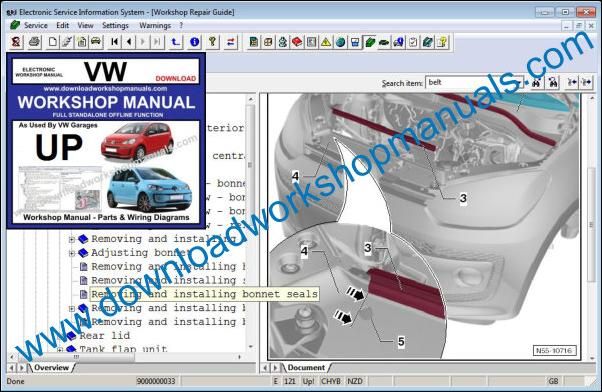Viewport: 602px width, 392px height.
Task: Click the yellow help document icon
Action: 442,42
